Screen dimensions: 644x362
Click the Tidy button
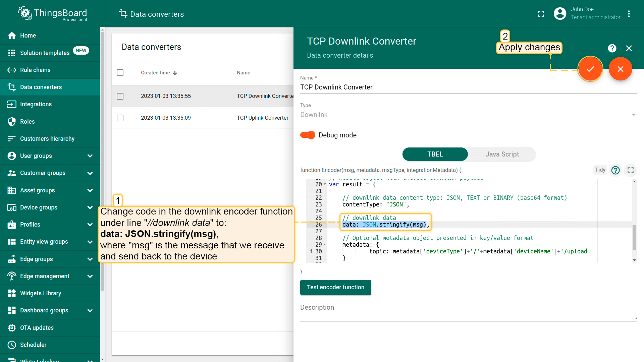point(600,170)
